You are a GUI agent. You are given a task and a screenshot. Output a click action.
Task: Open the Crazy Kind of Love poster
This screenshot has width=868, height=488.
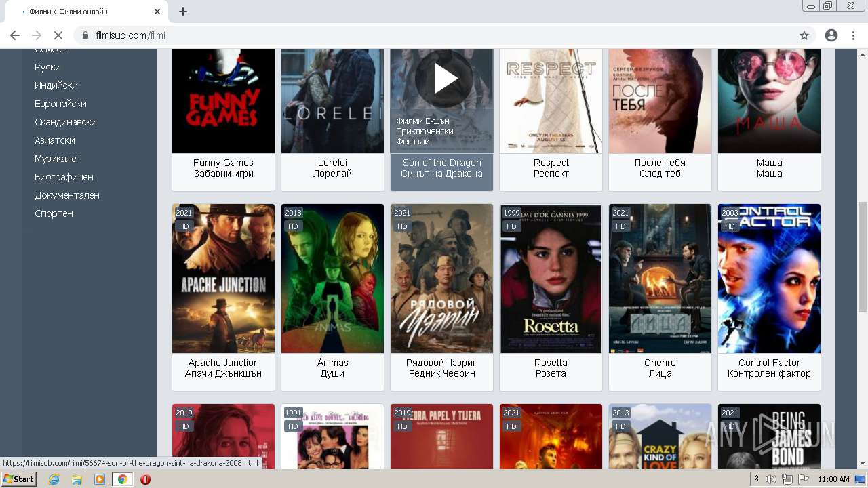pyautogui.click(x=660, y=436)
